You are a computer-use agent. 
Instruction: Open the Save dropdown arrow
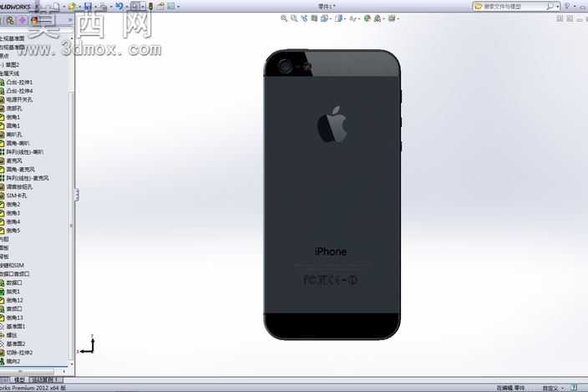(95, 7)
